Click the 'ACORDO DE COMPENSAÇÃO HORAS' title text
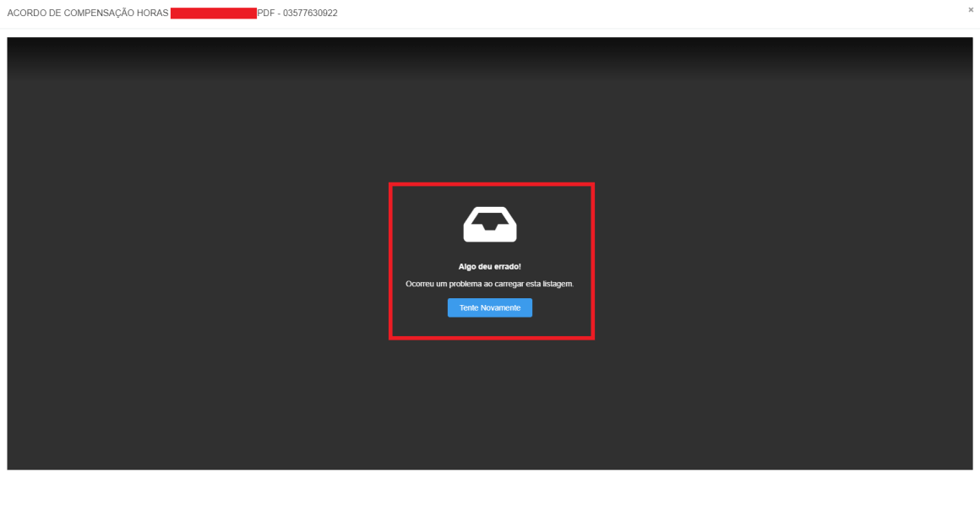Screen dimensions: 980x506 (87, 14)
